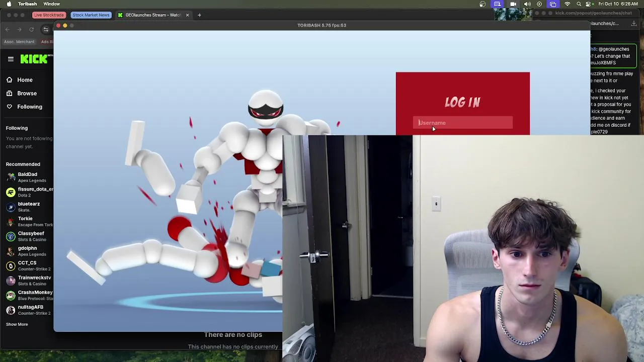The height and width of the screenshot is (362, 644).
Task: Go back in the browser
Action: [8, 30]
